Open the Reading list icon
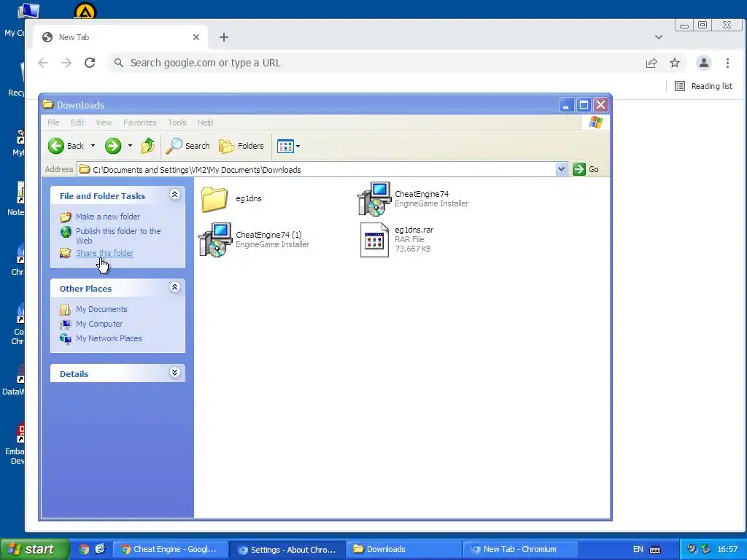747x560 pixels. coord(680,86)
